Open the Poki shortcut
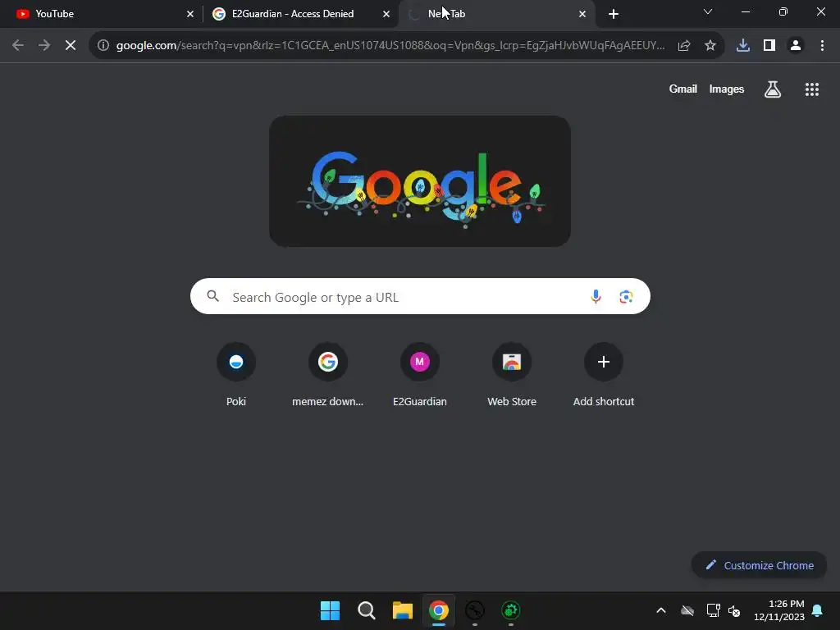Screen dimensions: 840x630 236,374
